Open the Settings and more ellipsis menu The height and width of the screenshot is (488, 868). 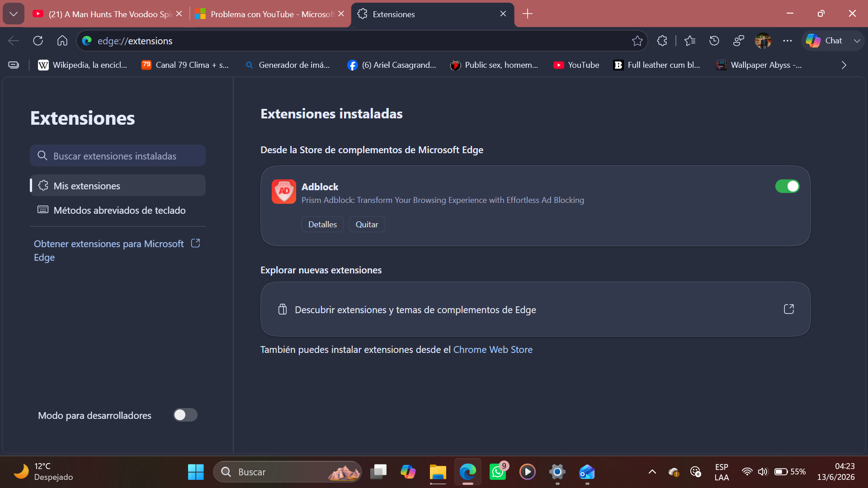point(788,41)
